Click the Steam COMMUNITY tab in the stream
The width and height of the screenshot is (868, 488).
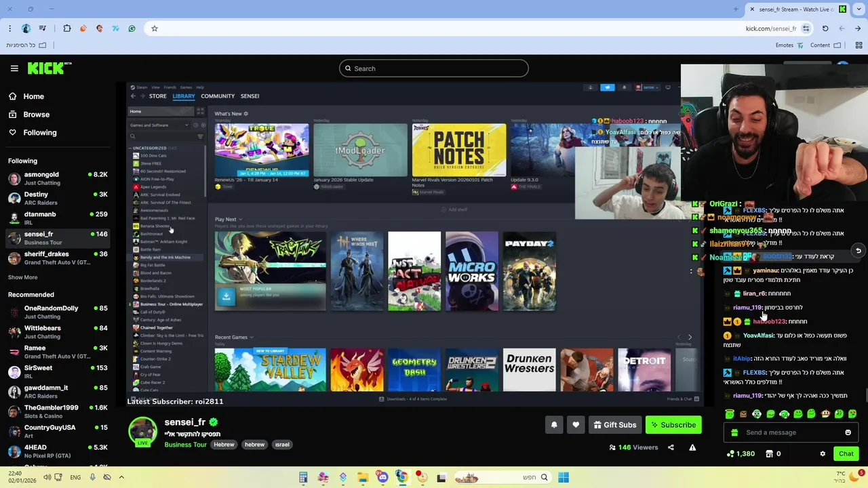coord(218,96)
